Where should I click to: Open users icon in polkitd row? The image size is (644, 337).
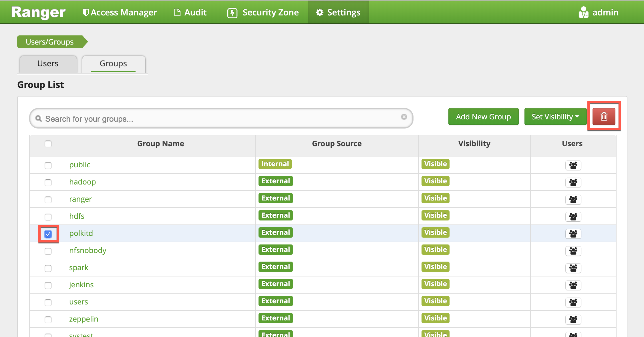pos(573,234)
